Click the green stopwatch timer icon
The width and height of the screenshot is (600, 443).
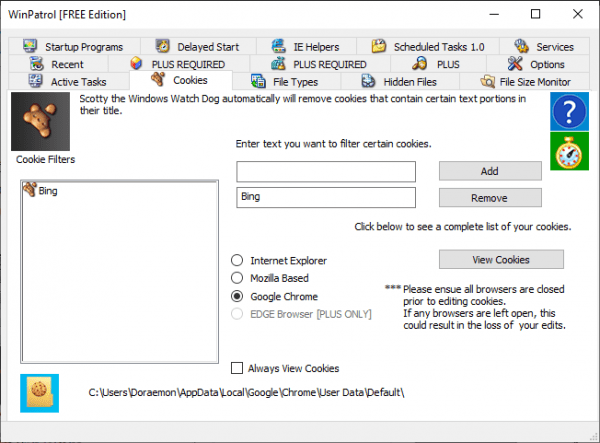[x=569, y=151]
